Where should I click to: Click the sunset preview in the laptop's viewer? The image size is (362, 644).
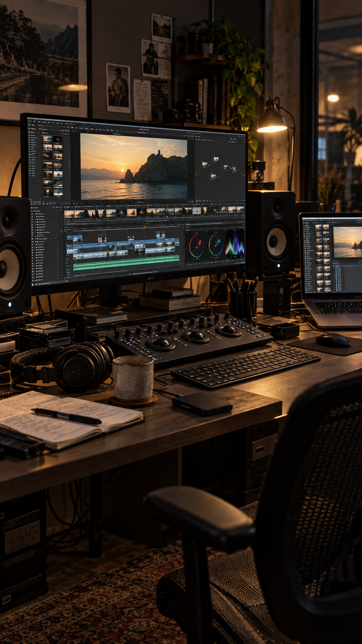coord(347,242)
